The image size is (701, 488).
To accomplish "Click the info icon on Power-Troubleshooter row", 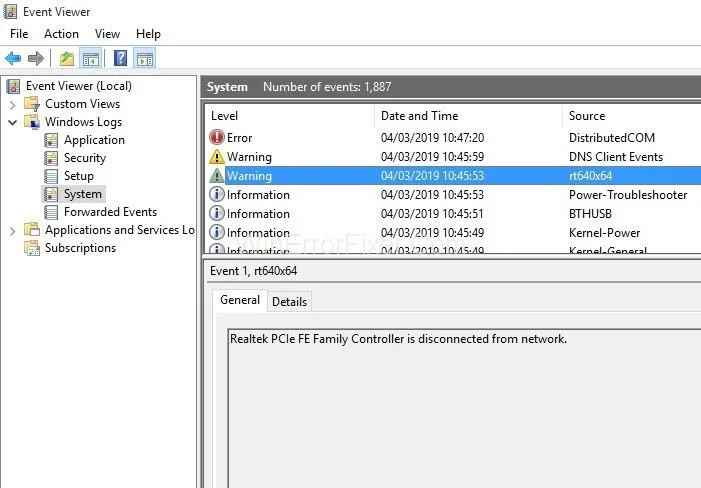I will 217,194.
